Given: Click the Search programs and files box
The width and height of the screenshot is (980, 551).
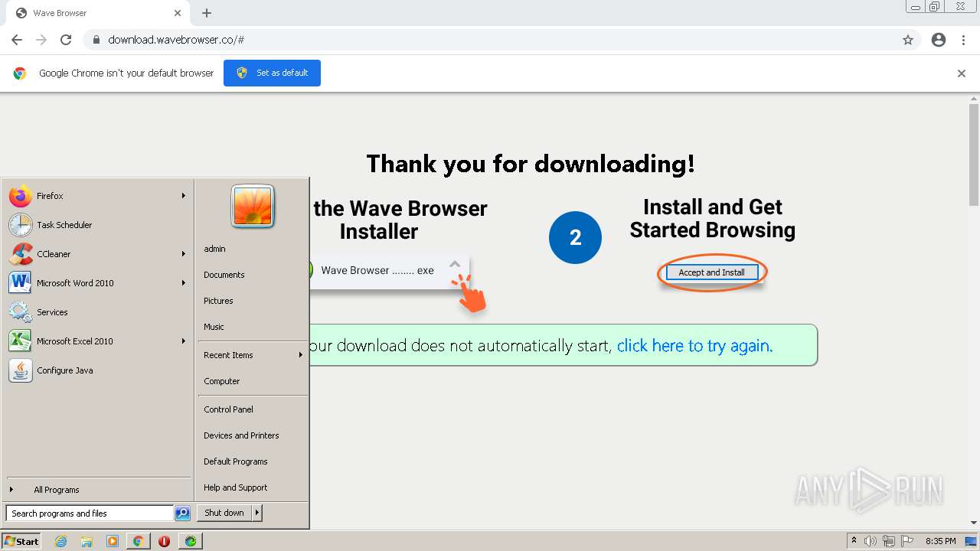Looking at the screenshot, I should coord(90,514).
